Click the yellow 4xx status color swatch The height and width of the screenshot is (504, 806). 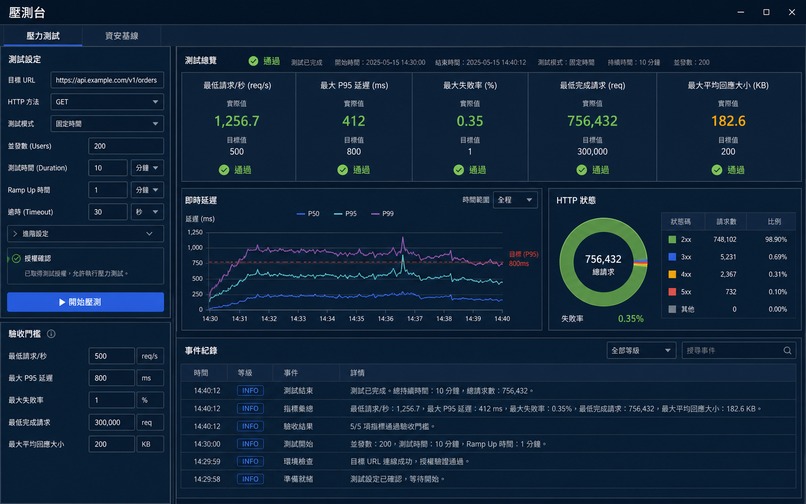tap(672, 275)
